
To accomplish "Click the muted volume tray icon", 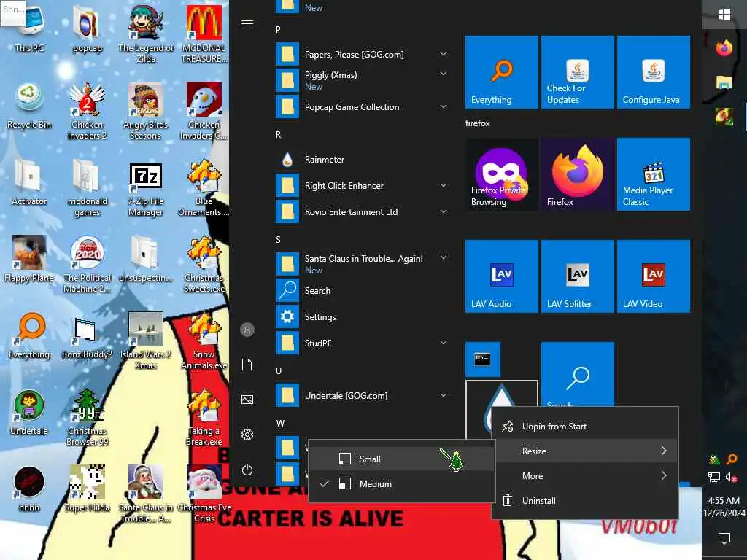I will click(732, 477).
